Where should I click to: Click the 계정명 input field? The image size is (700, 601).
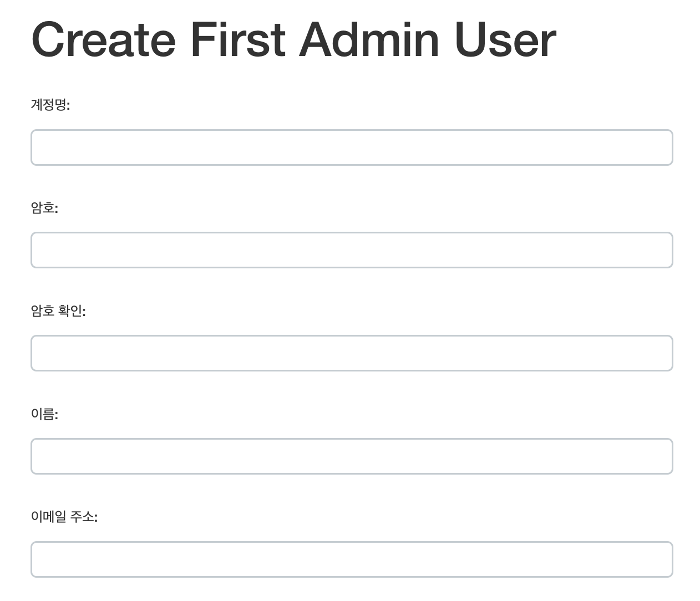[x=352, y=147]
